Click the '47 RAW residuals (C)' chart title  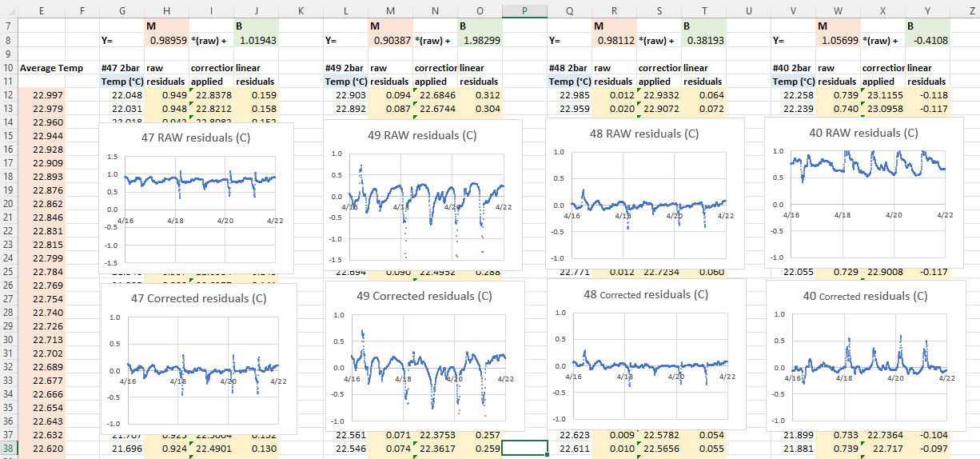pyautogui.click(x=196, y=138)
